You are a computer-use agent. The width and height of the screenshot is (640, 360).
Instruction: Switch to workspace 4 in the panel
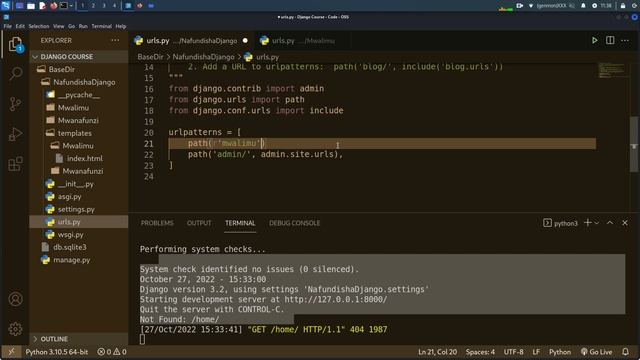pos(114,6)
